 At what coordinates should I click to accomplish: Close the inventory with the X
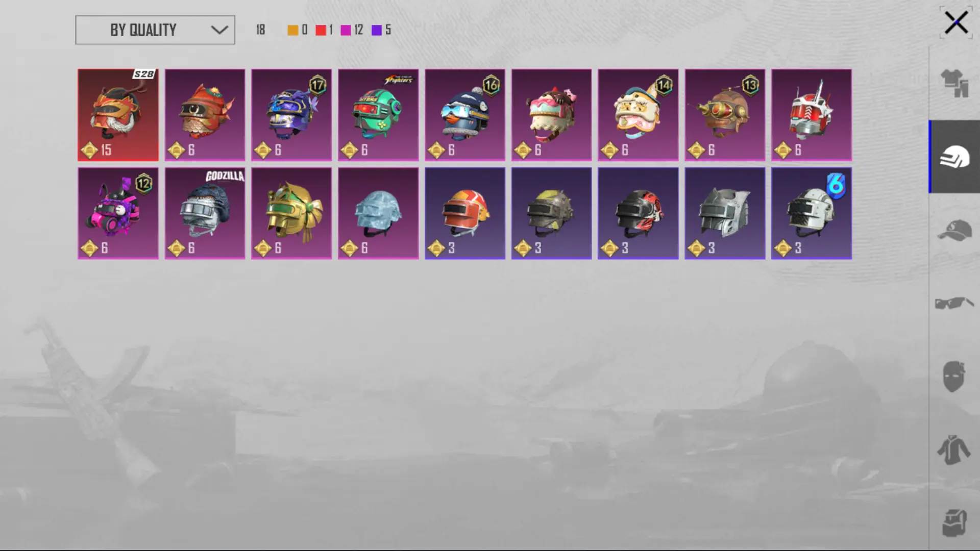[956, 23]
